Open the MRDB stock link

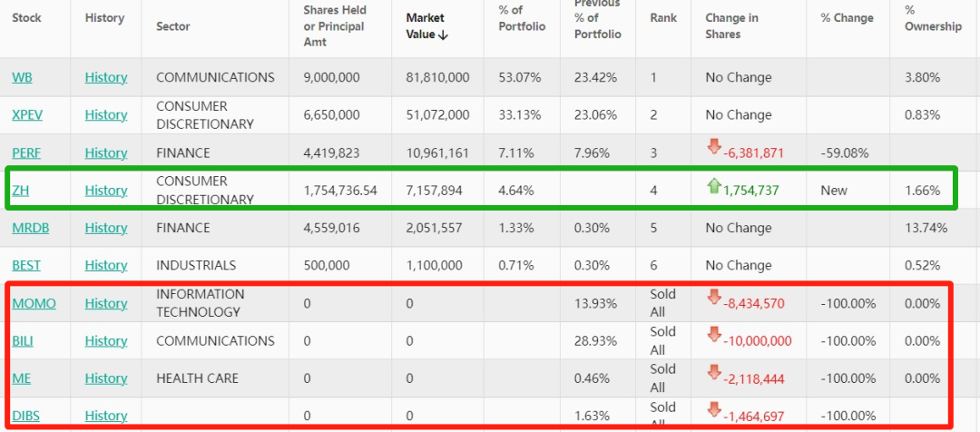click(x=31, y=228)
